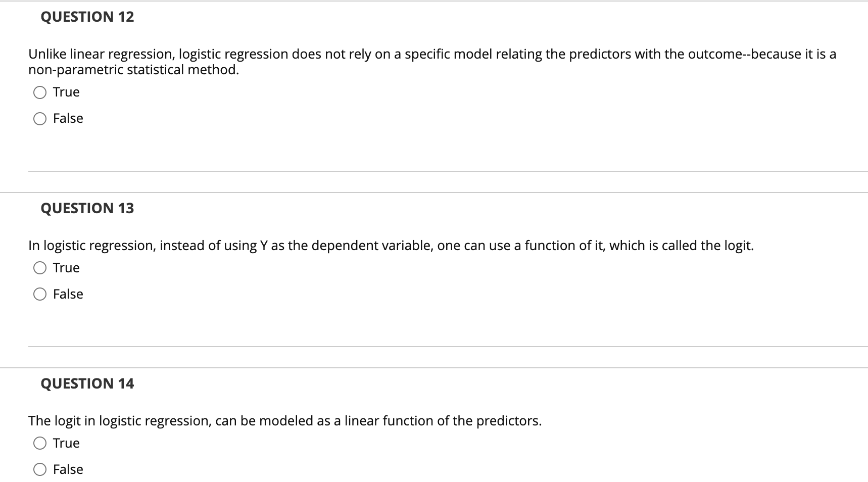Mark the logit statement as True

tap(40, 268)
